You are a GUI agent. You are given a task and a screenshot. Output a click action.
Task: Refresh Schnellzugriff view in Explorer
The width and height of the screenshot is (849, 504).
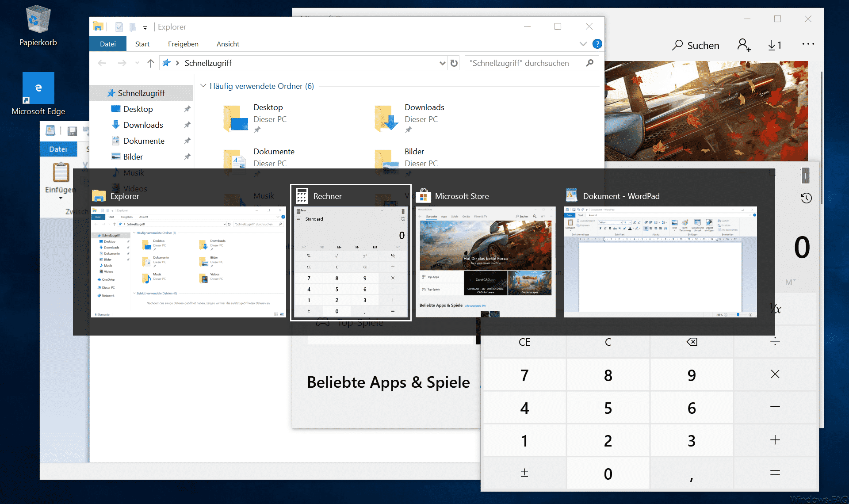coord(454,63)
